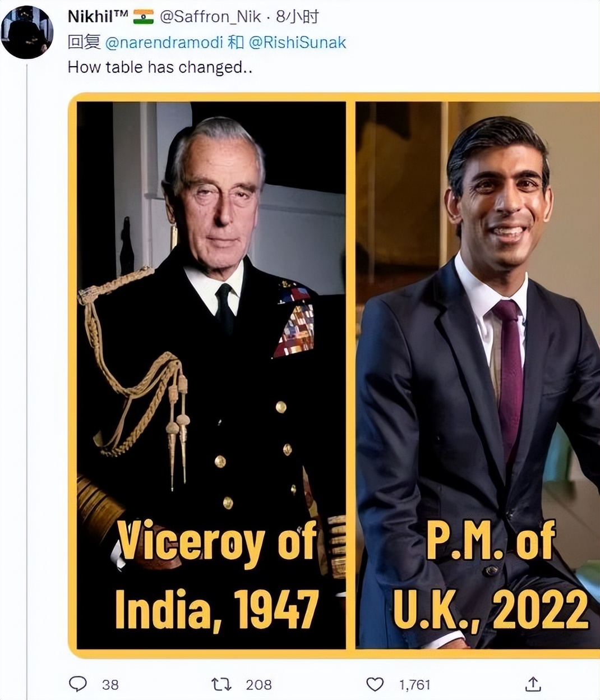Tap the retweet icon beside the count 208
This screenshot has width=600, height=700.
(x=223, y=684)
